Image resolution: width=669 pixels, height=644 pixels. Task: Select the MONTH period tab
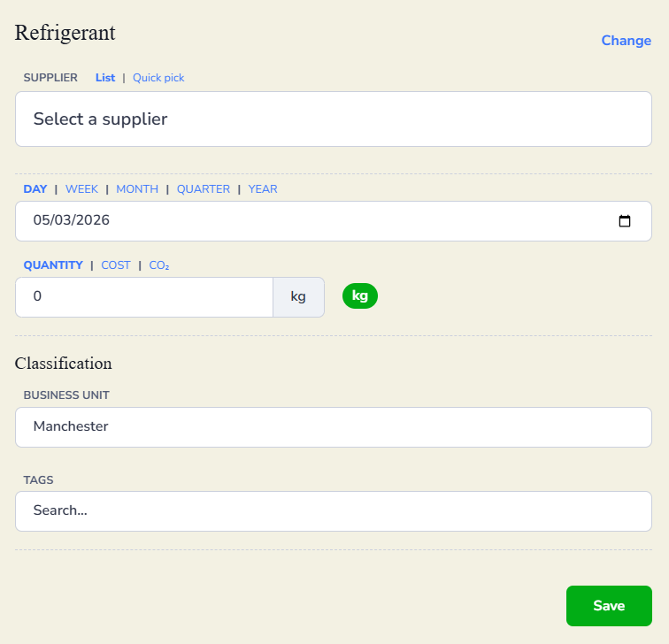pyautogui.click(x=137, y=189)
